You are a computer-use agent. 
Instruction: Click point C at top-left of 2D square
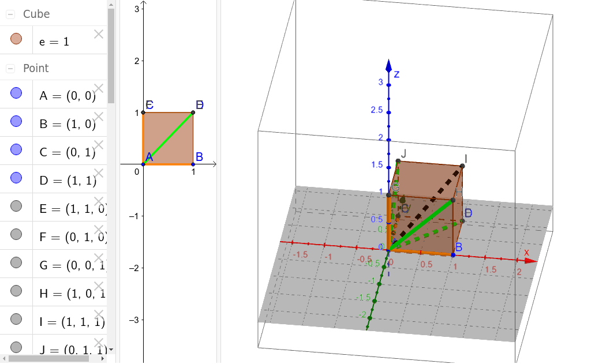143,112
